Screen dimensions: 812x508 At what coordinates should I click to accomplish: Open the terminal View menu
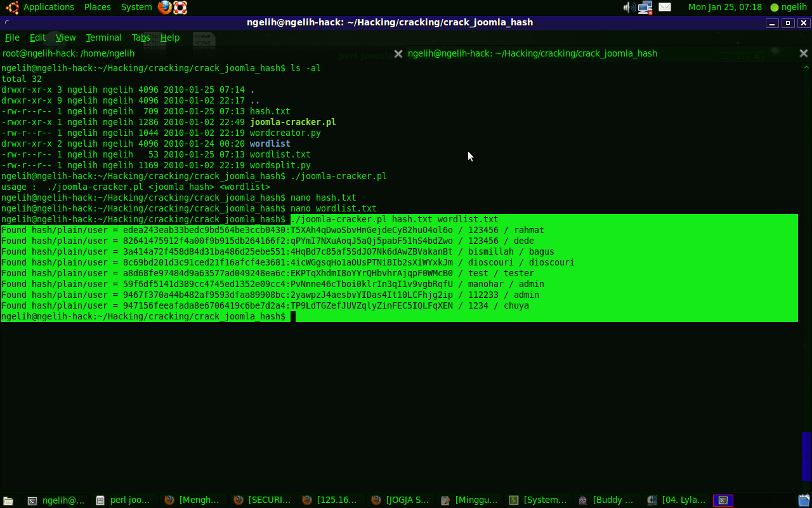(65, 37)
